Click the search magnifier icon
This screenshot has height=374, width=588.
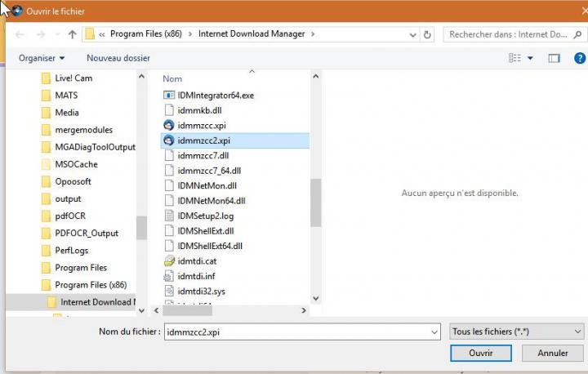pyautogui.click(x=577, y=34)
